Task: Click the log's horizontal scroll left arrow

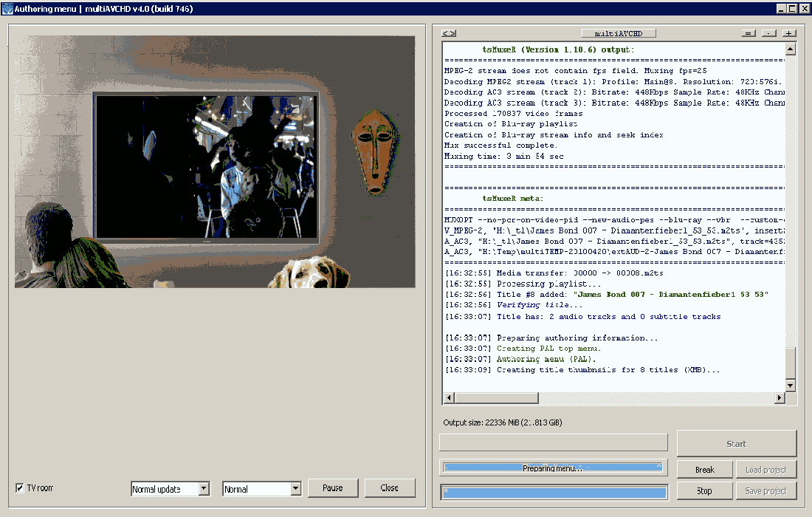Action: tap(449, 398)
